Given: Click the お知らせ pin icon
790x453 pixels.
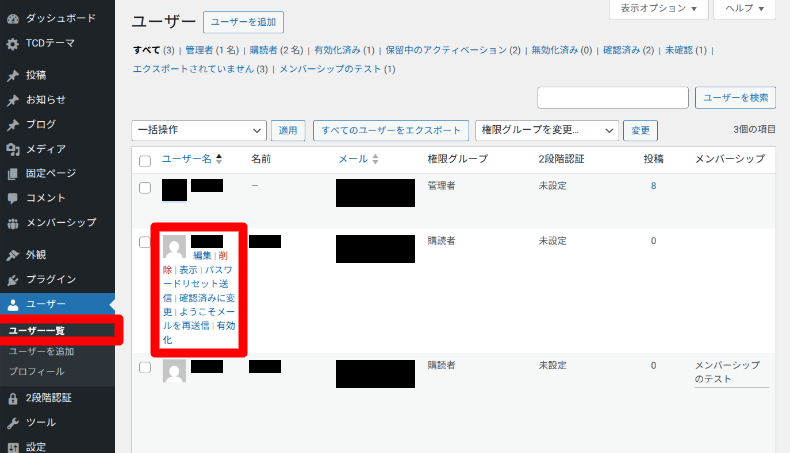Looking at the screenshot, I should pyautogui.click(x=13, y=100).
